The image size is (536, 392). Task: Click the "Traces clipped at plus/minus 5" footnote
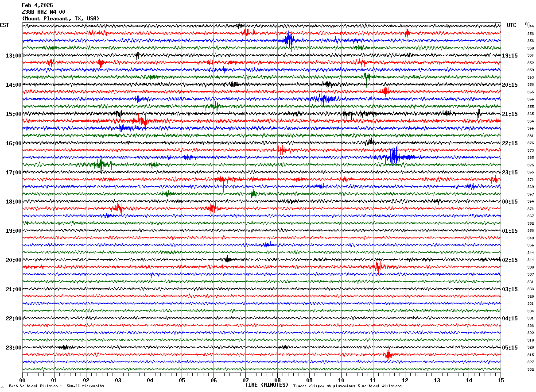pyautogui.click(x=347, y=386)
